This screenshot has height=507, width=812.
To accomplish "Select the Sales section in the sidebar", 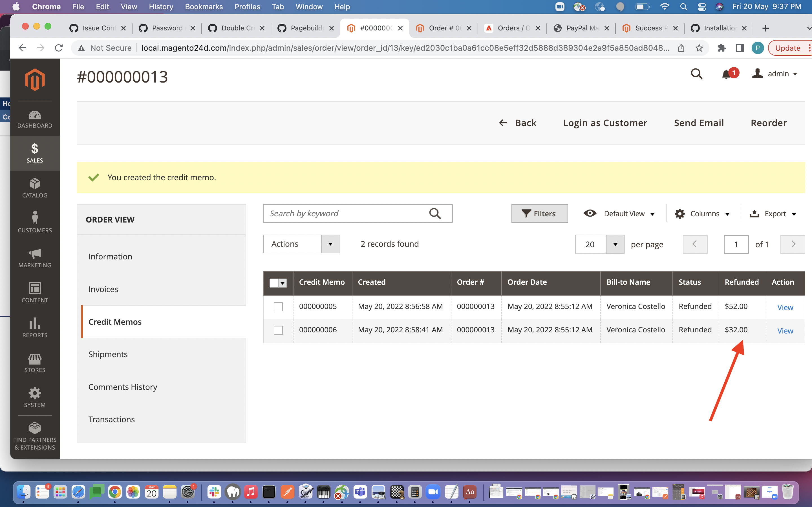I will (x=35, y=153).
